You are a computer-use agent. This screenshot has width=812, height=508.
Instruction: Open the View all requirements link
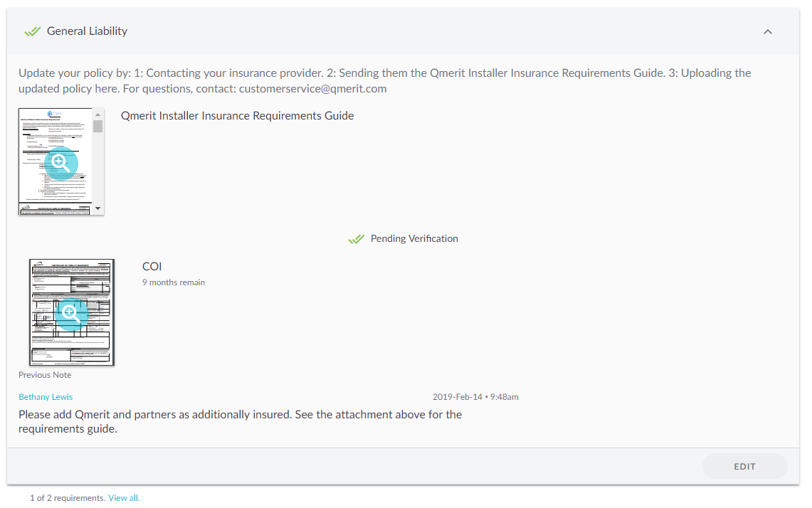[124, 497]
